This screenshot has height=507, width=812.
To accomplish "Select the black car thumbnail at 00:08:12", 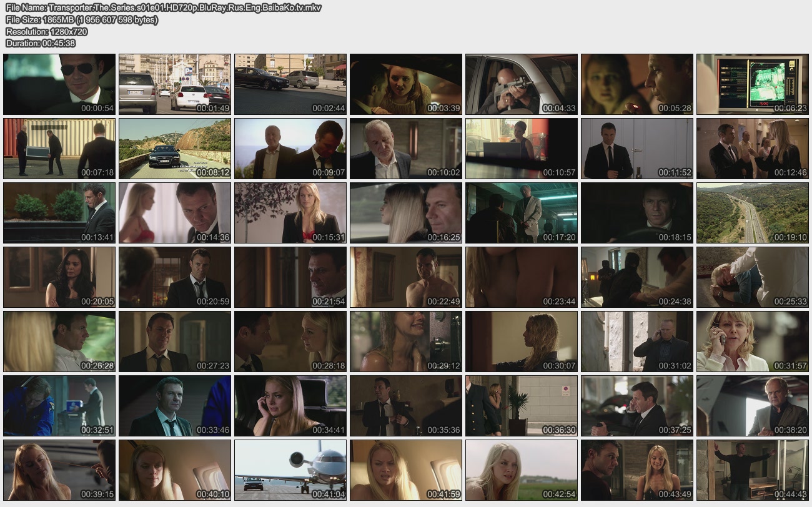I will [175, 148].
